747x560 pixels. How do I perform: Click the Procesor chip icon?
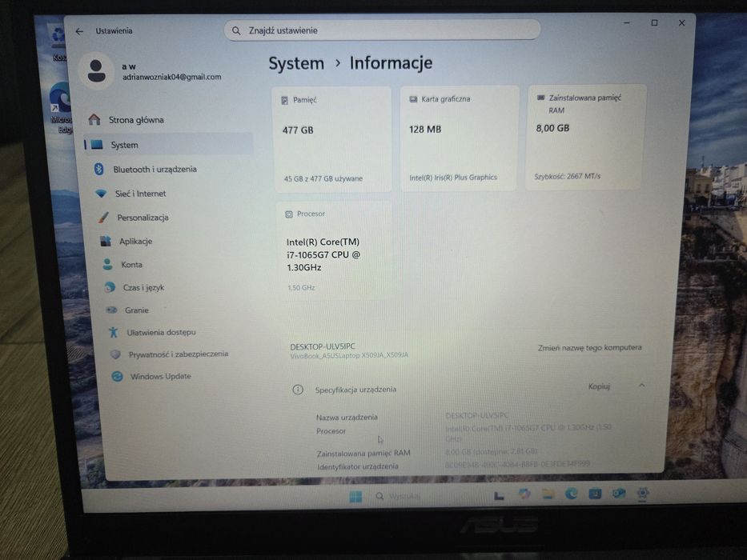[x=289, y=214]
